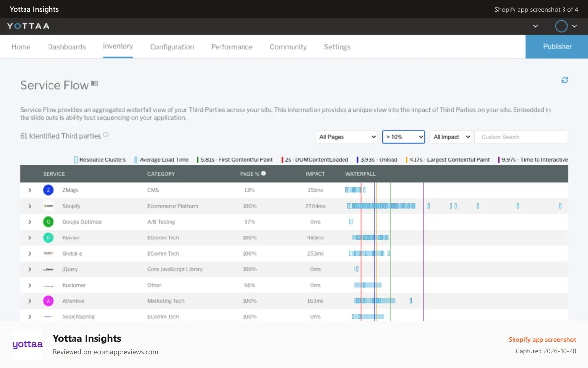This screenshot has height=368, width=588.
Task: Expand the Attentive row
Action: point(30,301)
